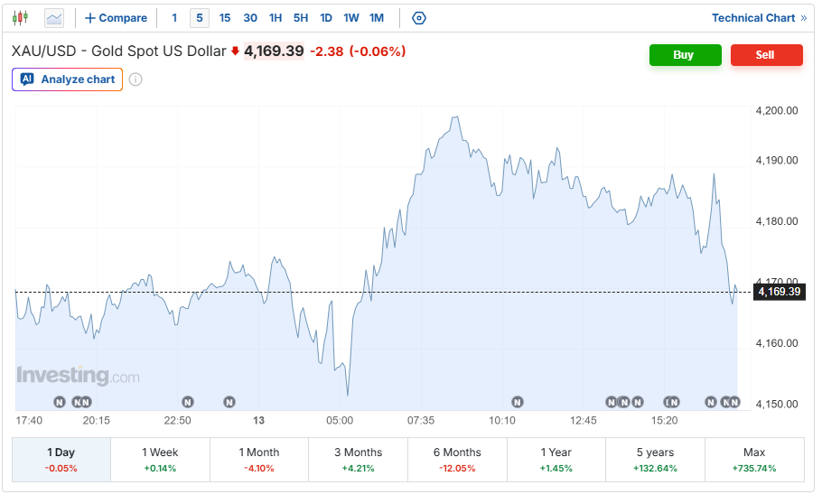The image size is (822, 504).
Task: Open the Compare plus option
Action: (x=116, y=18)
